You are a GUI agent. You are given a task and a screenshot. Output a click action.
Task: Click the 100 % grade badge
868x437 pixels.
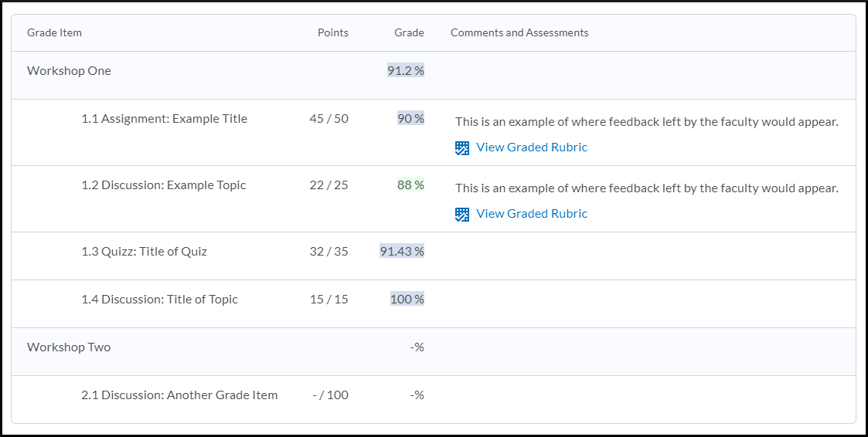point(407,299)
